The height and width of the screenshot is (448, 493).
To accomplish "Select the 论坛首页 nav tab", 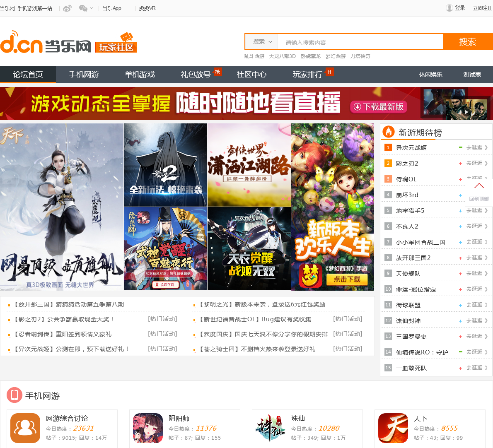I will pyautogui.click(x=28, y=75).
